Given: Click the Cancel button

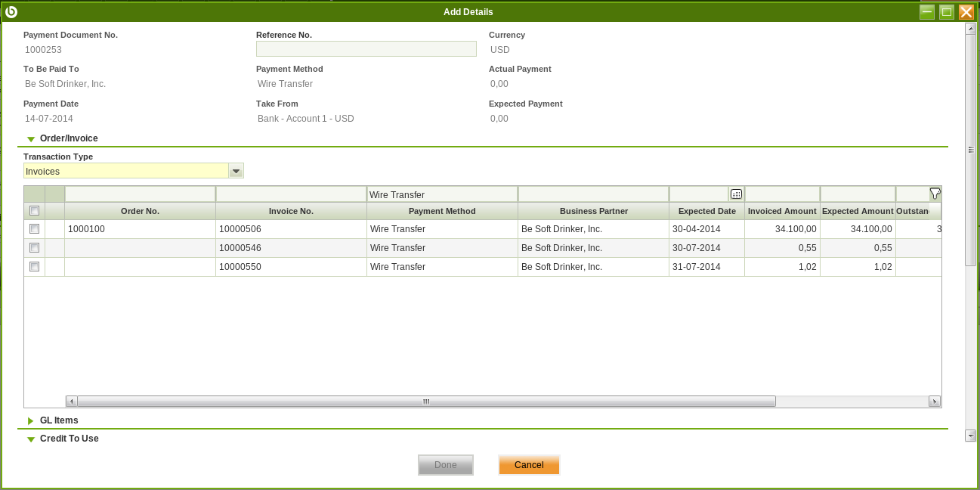Looking at the screenshot, I should coord(529,465).
